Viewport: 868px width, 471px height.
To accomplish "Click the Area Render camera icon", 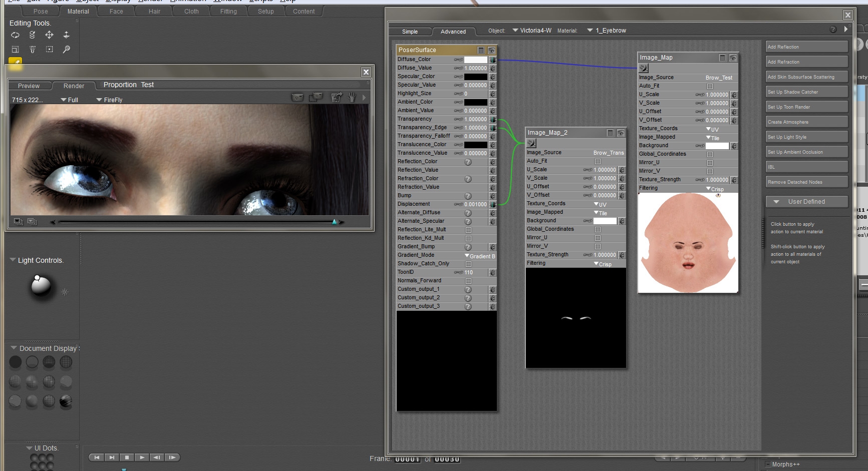I will [x=316, y=97].
